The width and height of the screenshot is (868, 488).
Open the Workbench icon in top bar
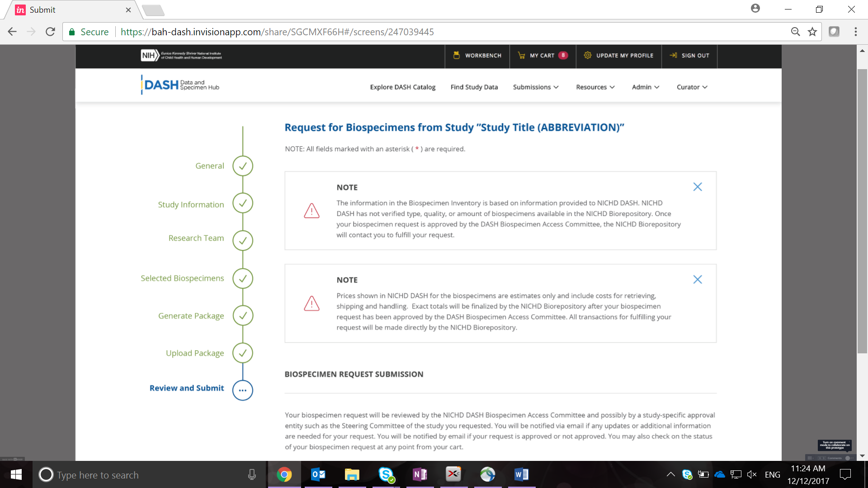click(x=456, y=55)
